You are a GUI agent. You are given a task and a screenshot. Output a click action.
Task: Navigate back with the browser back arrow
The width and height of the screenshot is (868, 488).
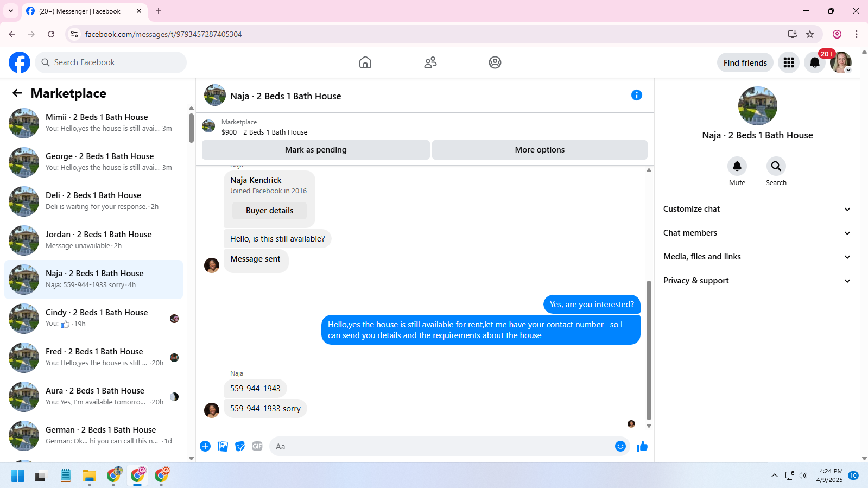point(12,34)
